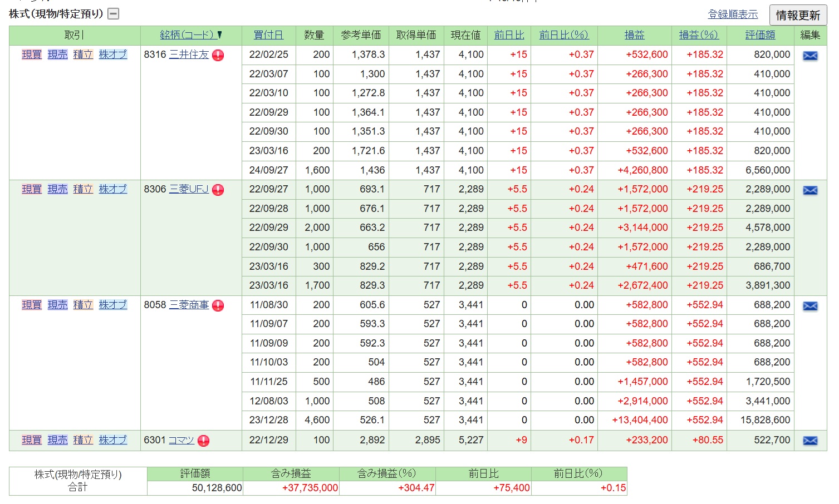
Task: Select the 1,721.6 reference price cell
Action: (x=361, y=151)
